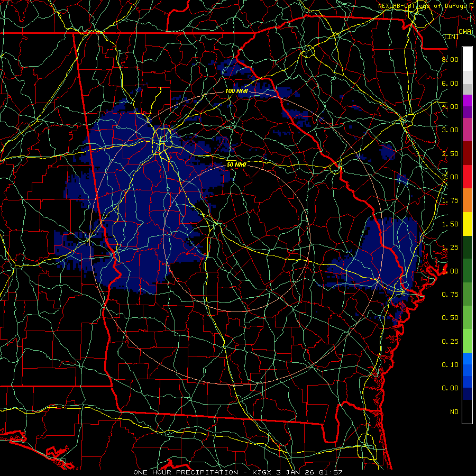476x476 pixels.
Task: Select the 6.00 legend value
Action: 450,83
